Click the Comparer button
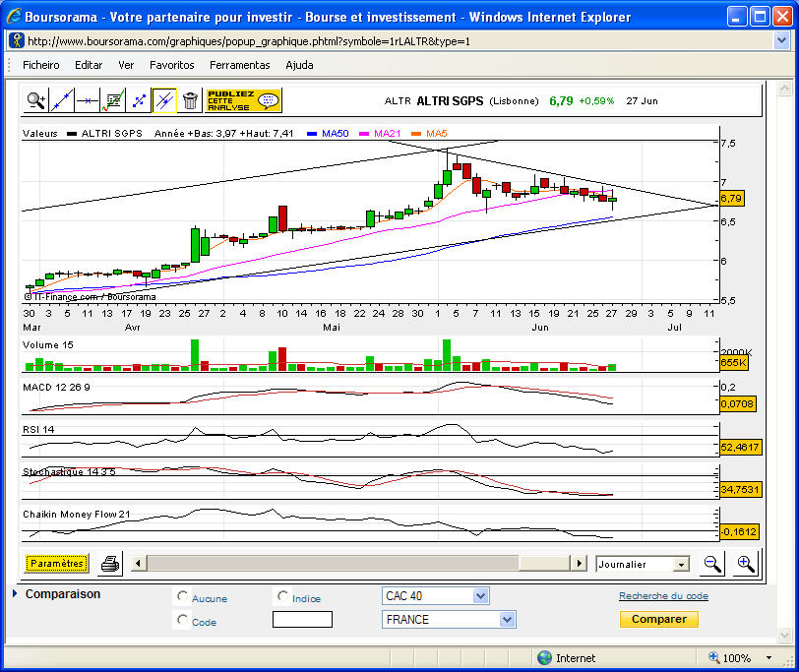Image resolution: width=799 pixels, height=672 pixels. tap(659, 619)
